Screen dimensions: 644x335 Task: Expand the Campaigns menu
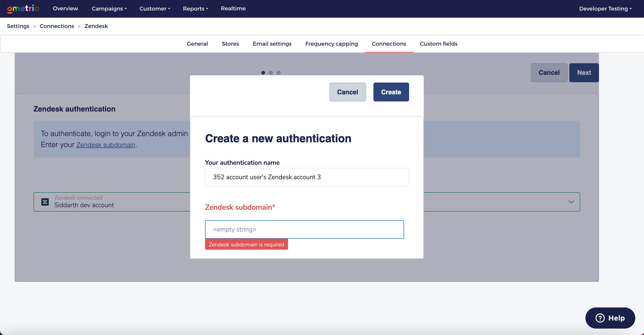[109, 8]
